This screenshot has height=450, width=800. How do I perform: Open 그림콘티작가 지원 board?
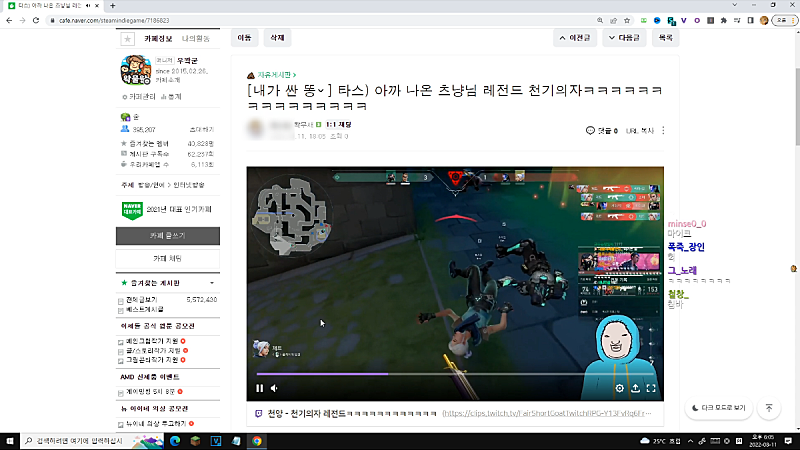(152, 360)
